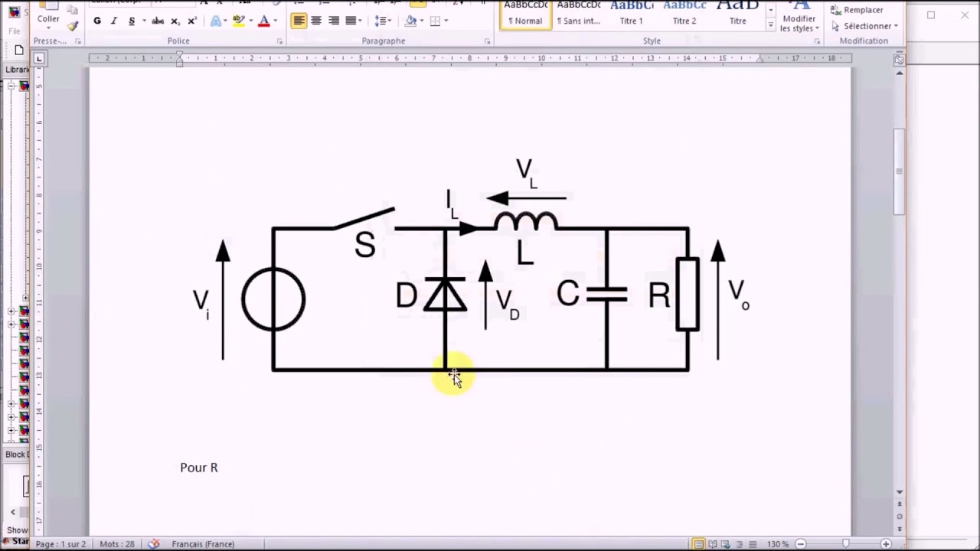This screenshot has height=551, width=980.
Task: Apply shading paint bucket
Action: coord(411,21)
